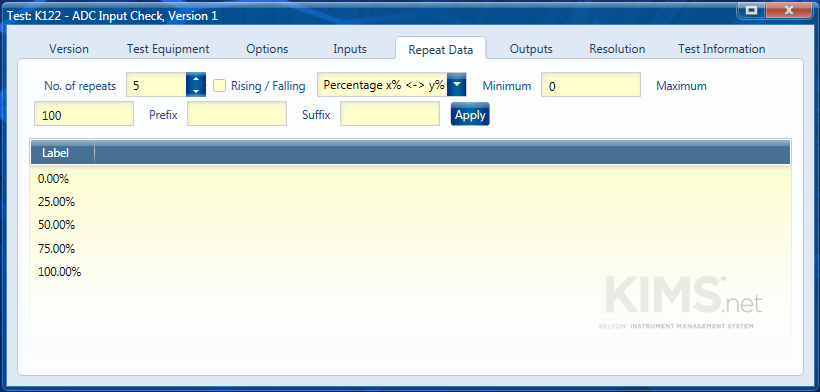Click the Apply button
This screenshot has height=392, width=820.
(x=470, y=114)
